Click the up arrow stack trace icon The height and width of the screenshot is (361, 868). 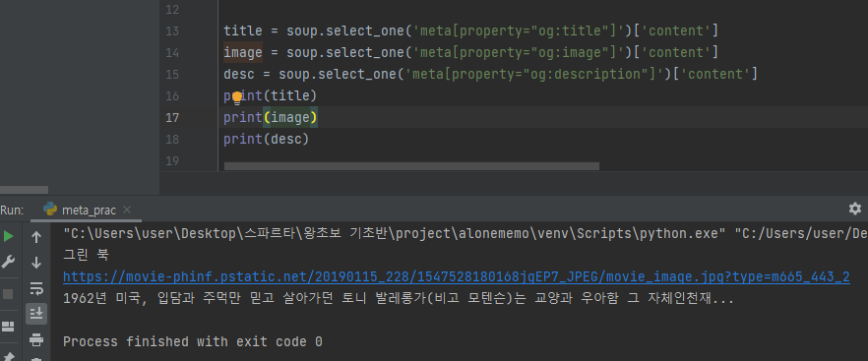[36, 237]
